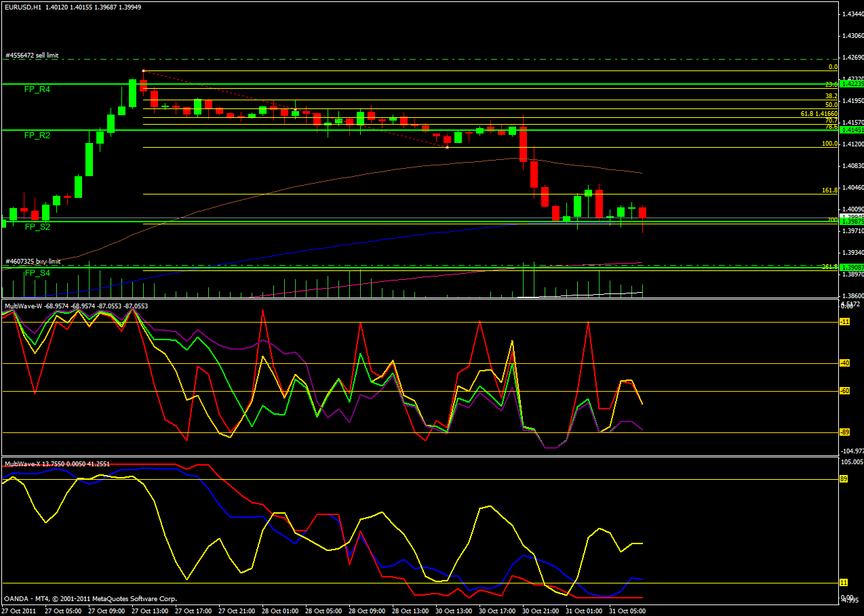The height and width of the screenshot is (616, 864).
Task: Click the 1.42239 green price tag
Action: (x=852, y=83)
